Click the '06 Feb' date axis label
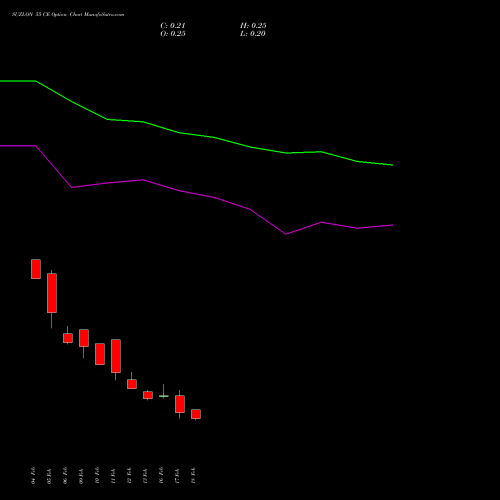500x500 pixels. pyautogui.click(x=65, y=475)
